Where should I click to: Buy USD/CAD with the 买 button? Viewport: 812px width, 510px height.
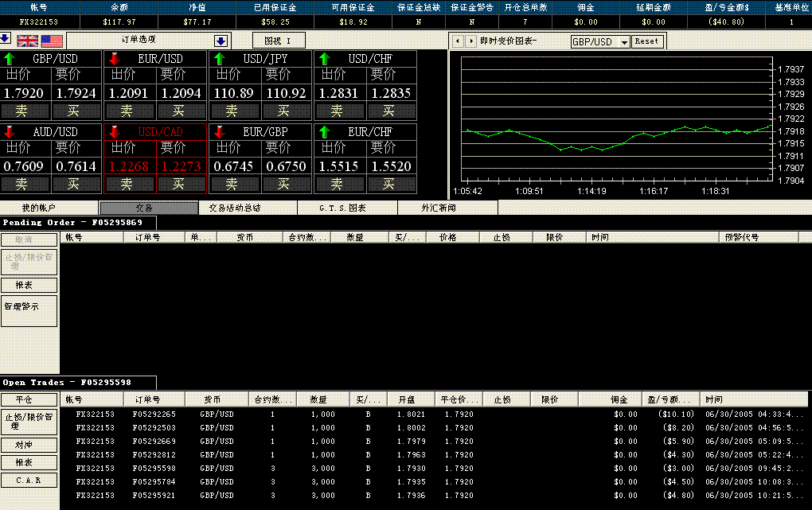point(182,184)
